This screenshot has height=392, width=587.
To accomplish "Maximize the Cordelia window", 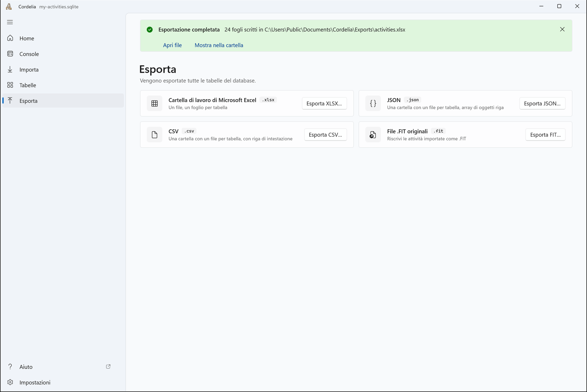I will coord(559,6).
